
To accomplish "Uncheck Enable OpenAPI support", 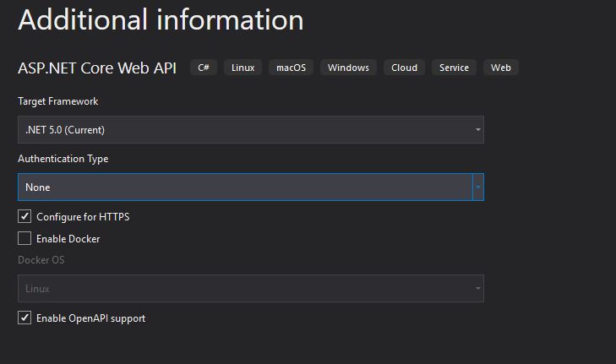I will (x=25, y=318).
